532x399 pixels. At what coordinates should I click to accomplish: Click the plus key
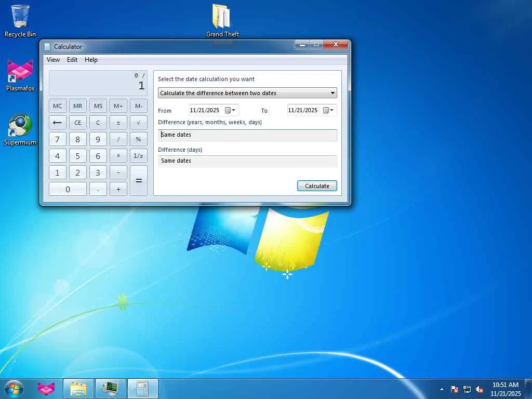pos(118,189)
